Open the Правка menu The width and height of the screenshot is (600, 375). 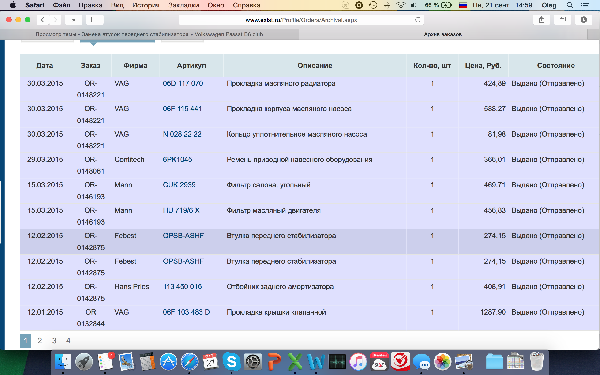pos(90,5)
